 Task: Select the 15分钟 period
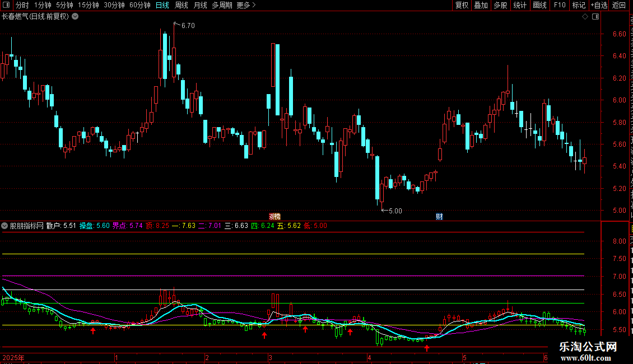tap(89, 5)
